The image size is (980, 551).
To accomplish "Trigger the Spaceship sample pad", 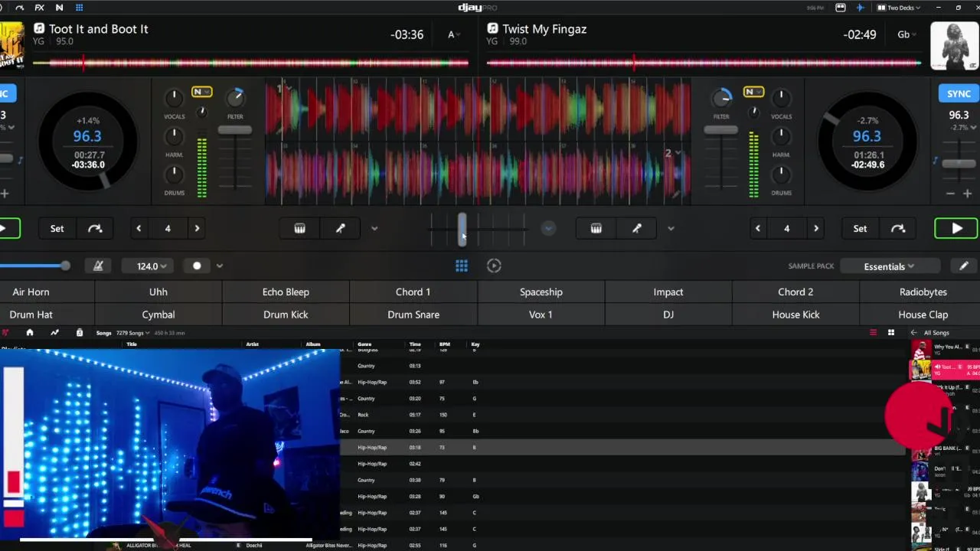I will 541,292.
